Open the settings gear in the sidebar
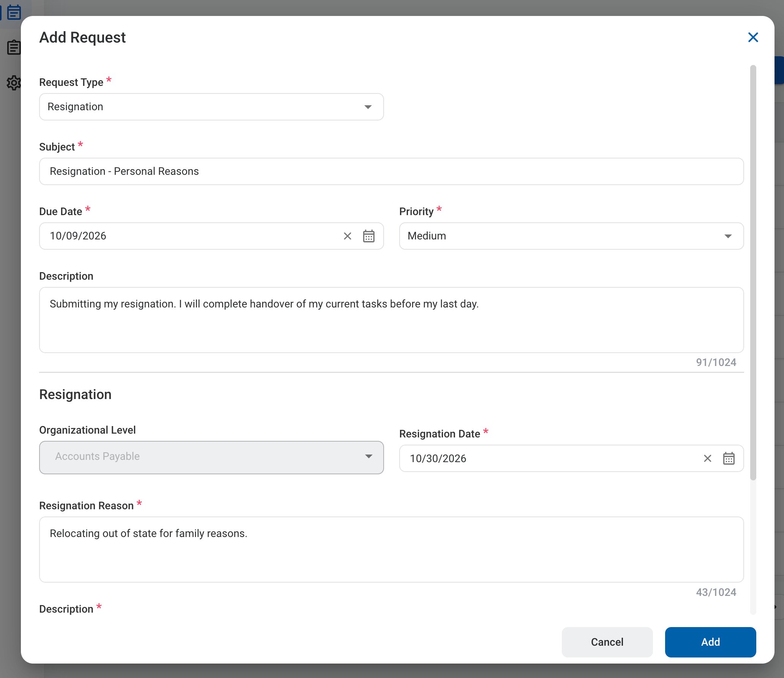The height and width of the screenshot is (678, 784). pos(14,82)
